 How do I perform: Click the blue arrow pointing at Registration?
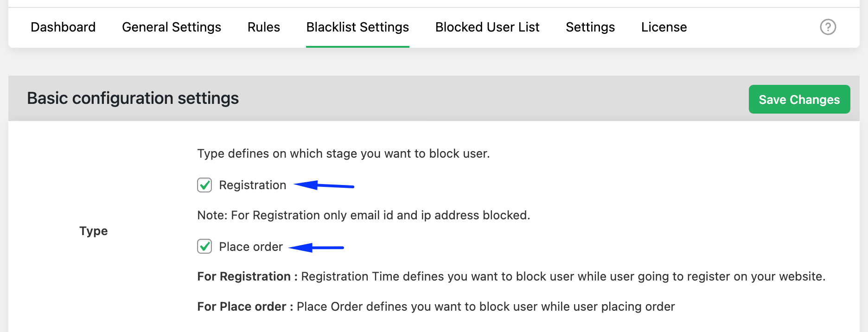[x=324, y=186]
